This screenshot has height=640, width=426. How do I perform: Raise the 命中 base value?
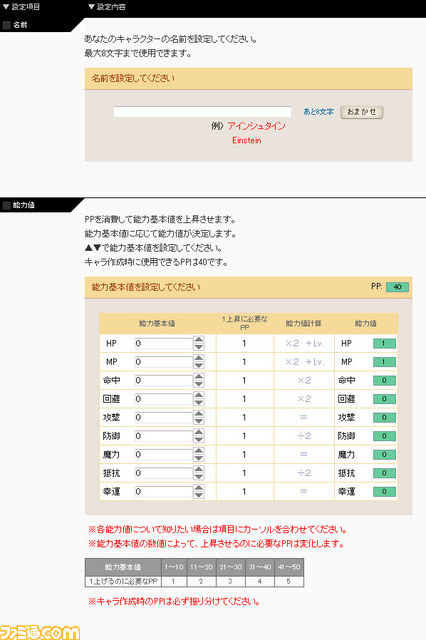[199, 377]
